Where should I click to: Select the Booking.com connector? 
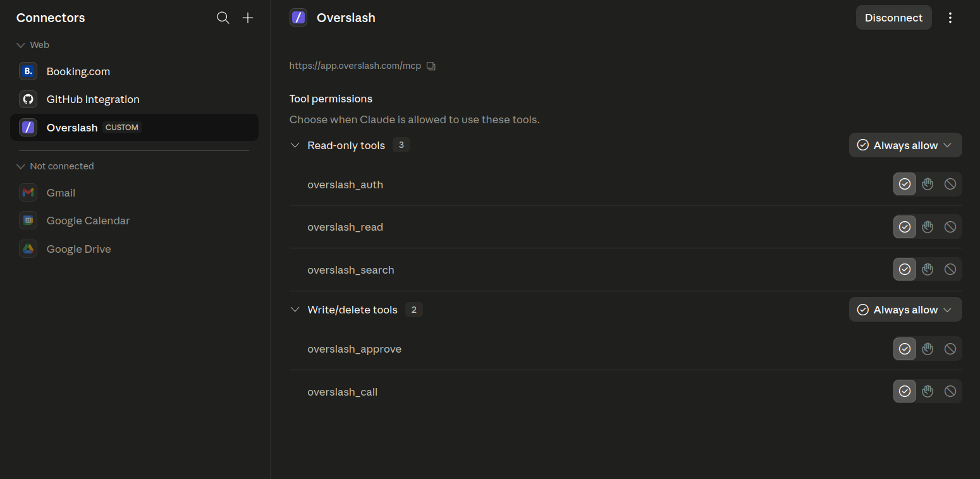tap(134, 71)
